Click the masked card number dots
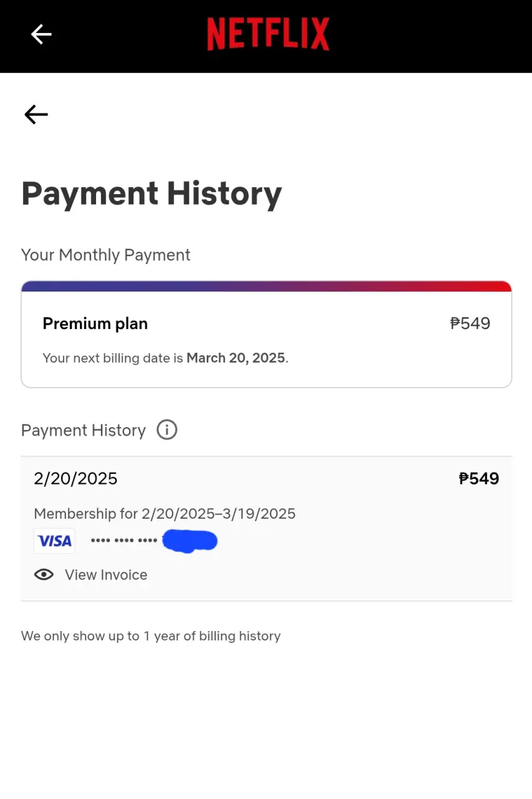 coord(124,540)
